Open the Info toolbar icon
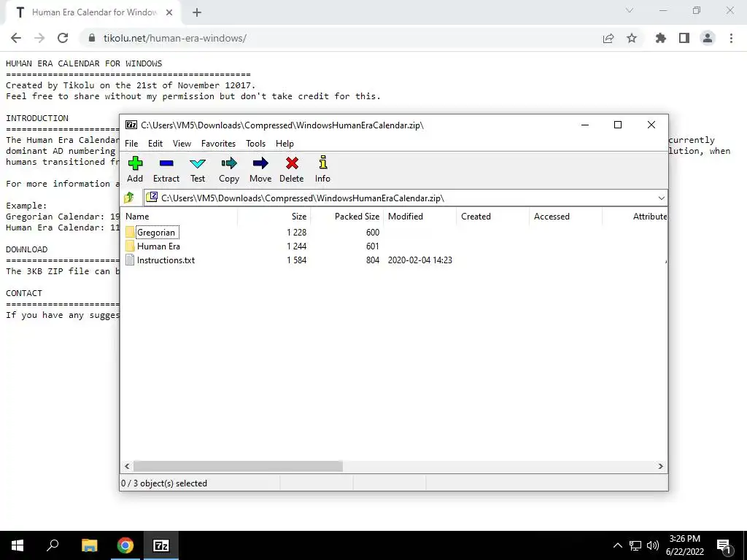The image size is (747, 560). [322, 169]
